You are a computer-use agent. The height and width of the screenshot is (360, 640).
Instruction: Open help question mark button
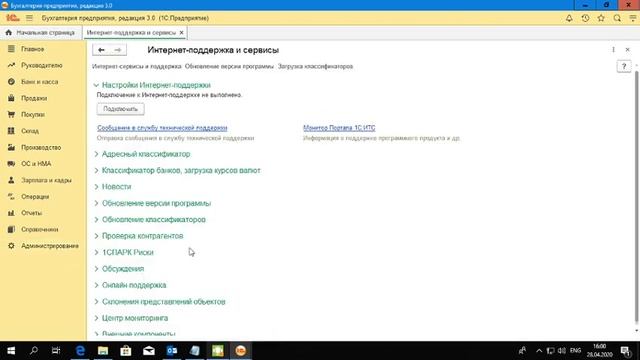pyautogui.click(x=624, y=66)
